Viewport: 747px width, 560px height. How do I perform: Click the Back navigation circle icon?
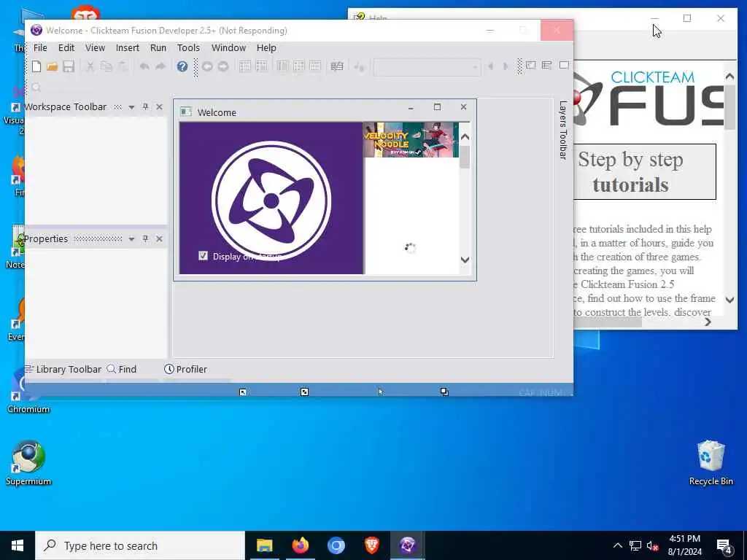coord(207,66)
